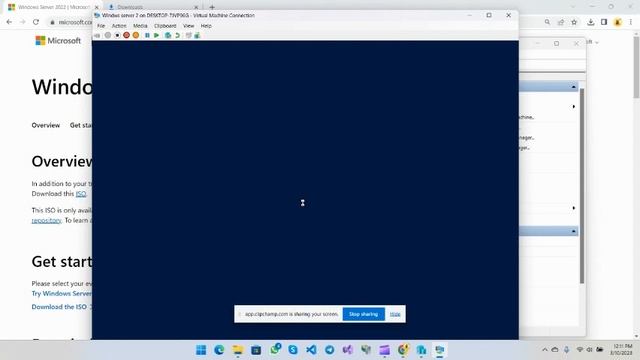Open WhatsApp from taskbar
The image size is (640, 360).
(x=275, y=349)
